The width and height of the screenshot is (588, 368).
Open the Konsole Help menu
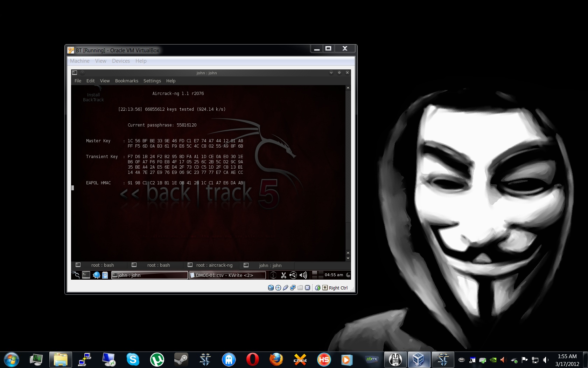171,81
